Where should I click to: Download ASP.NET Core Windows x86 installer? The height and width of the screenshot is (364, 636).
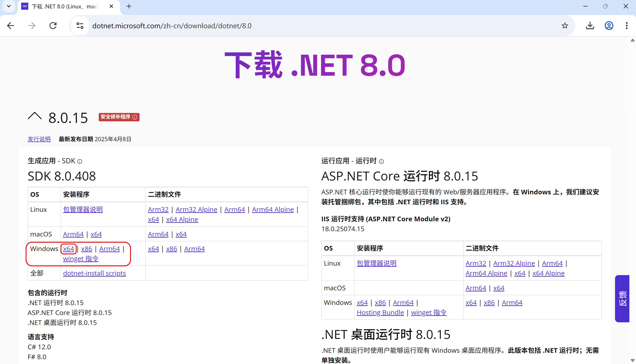380,302
